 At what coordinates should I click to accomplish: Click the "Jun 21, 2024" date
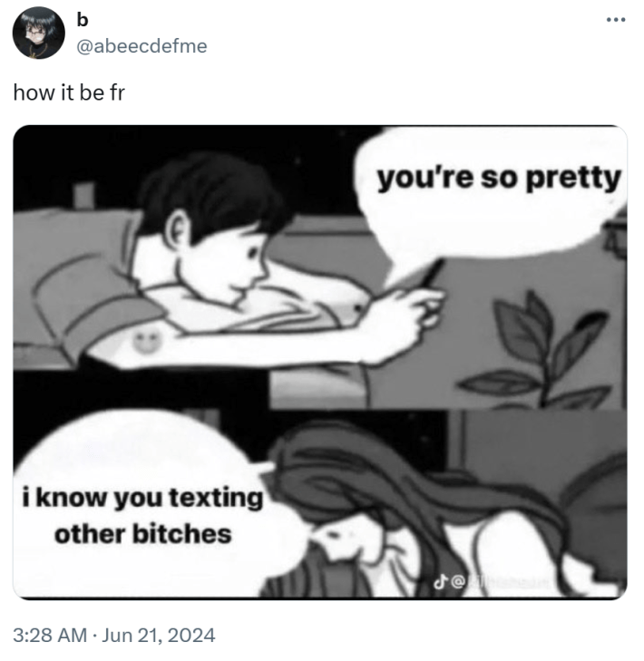click(157, 635)
